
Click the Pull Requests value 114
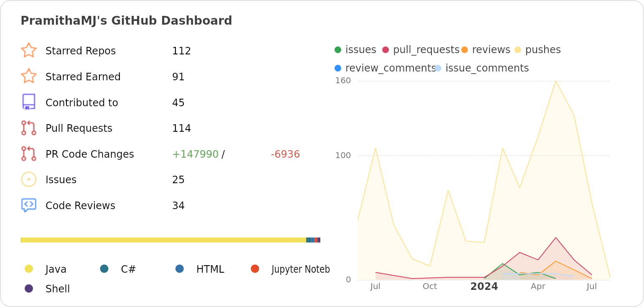[181, 128]
